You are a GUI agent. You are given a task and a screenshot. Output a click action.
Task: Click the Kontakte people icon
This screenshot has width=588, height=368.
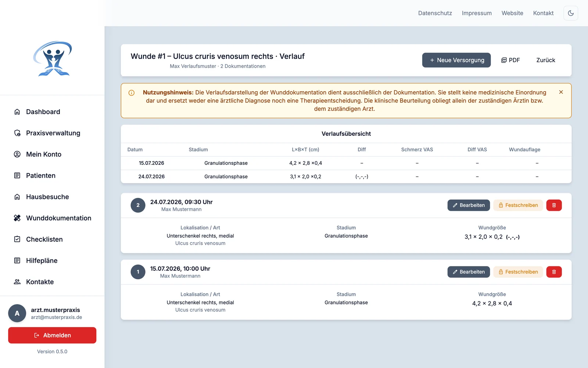[17, 282]
